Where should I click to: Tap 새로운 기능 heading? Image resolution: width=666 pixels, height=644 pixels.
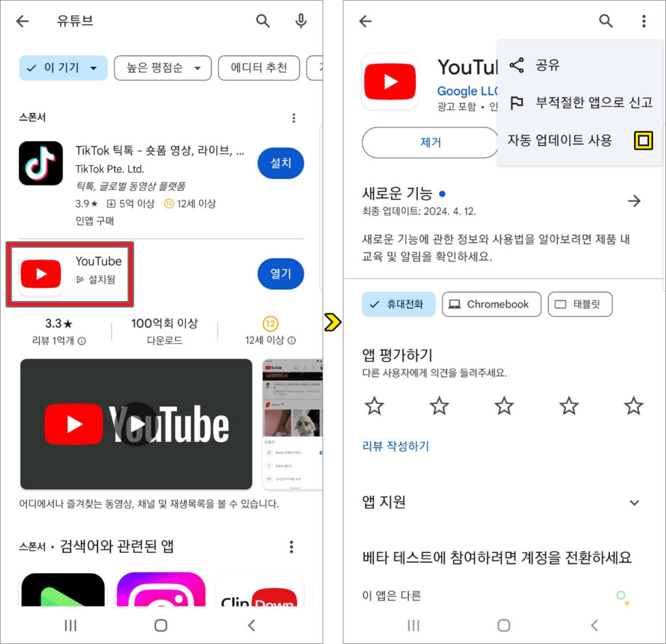[x=397, y=193]
